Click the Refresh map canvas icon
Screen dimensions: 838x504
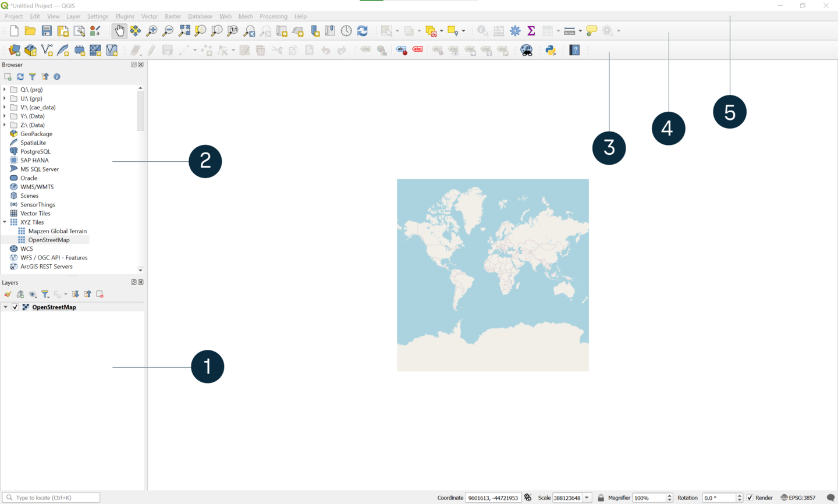(363, 31)
